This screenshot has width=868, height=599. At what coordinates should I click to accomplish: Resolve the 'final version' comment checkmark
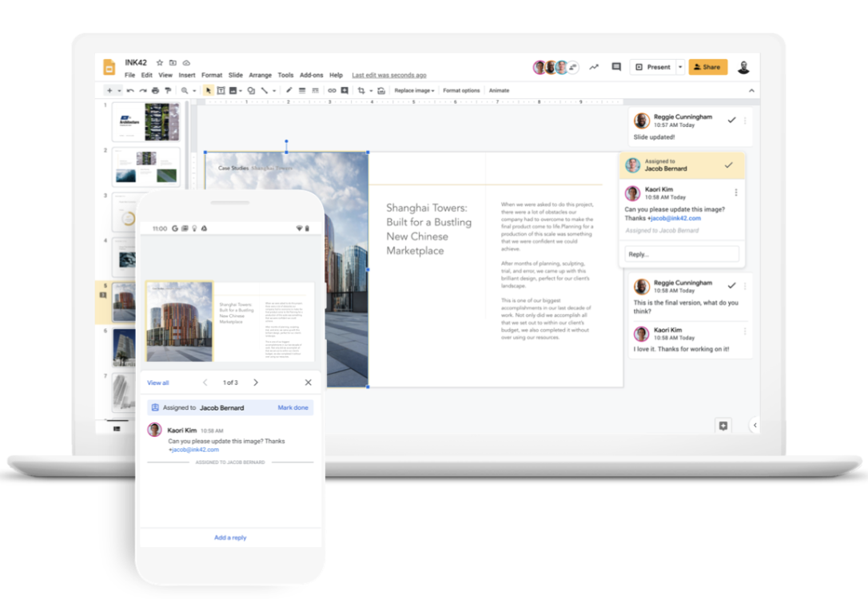tap(731, 285)
